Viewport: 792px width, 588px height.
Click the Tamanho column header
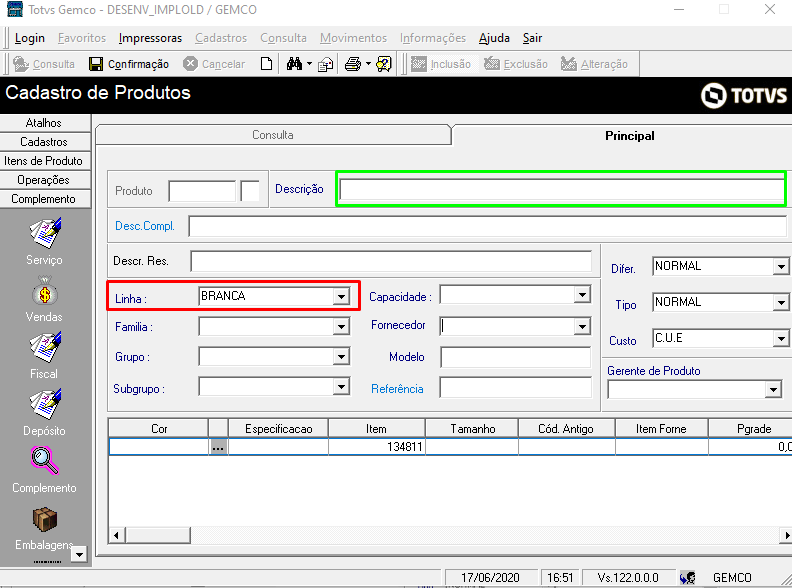[472, 429]
